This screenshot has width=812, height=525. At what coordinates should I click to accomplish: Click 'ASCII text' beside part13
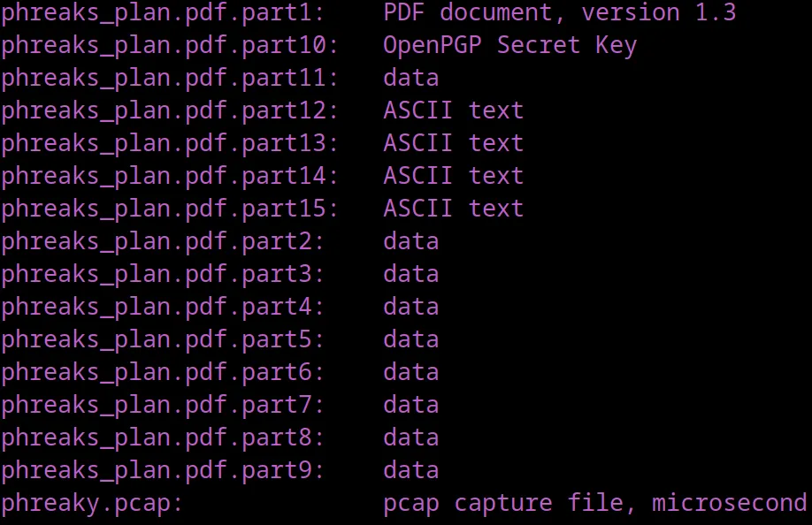click(454, 143)
